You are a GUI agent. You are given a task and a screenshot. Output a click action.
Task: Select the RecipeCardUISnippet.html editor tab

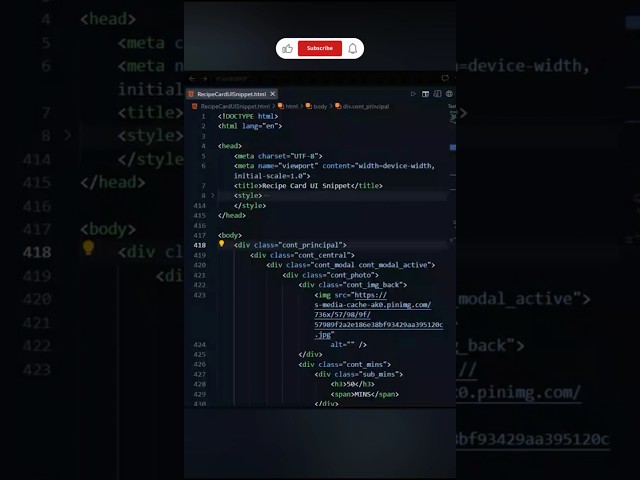(231, 94)
